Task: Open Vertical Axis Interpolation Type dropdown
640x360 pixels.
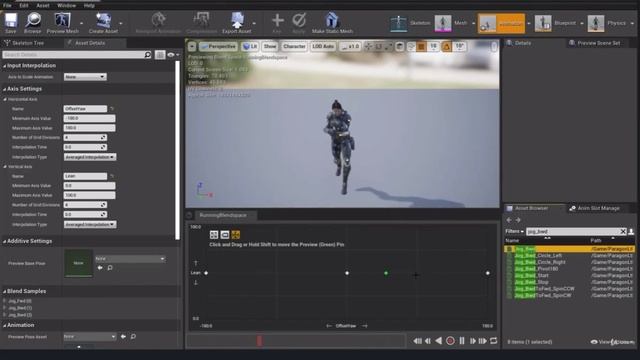Action: pyautogui.click(x=90, y=224)
